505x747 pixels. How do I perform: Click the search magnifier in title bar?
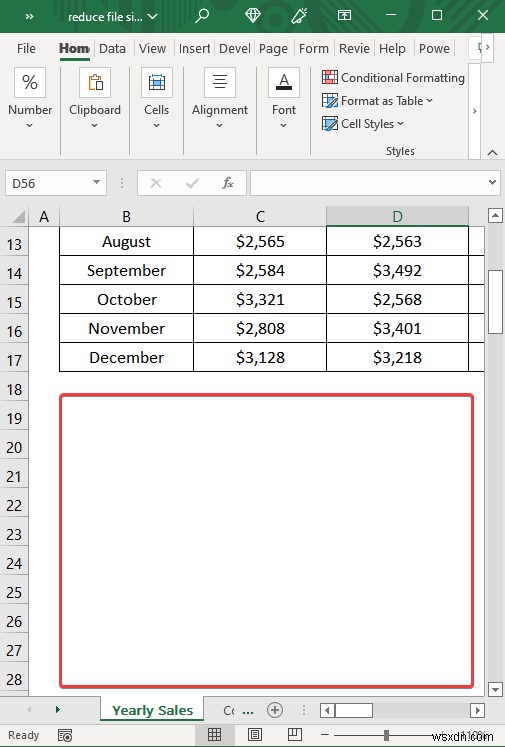click(202, 16)
